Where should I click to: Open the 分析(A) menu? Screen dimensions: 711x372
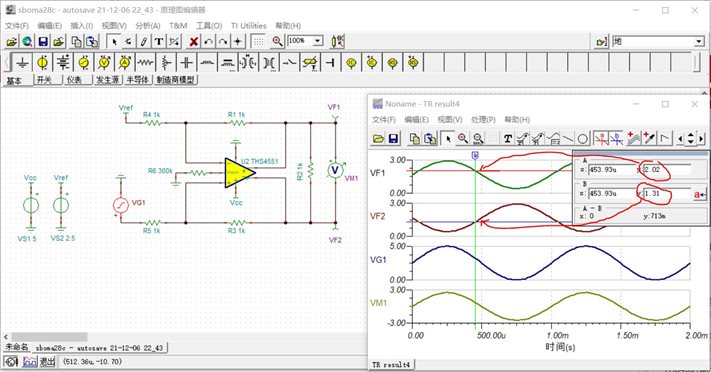coord(148,26)
